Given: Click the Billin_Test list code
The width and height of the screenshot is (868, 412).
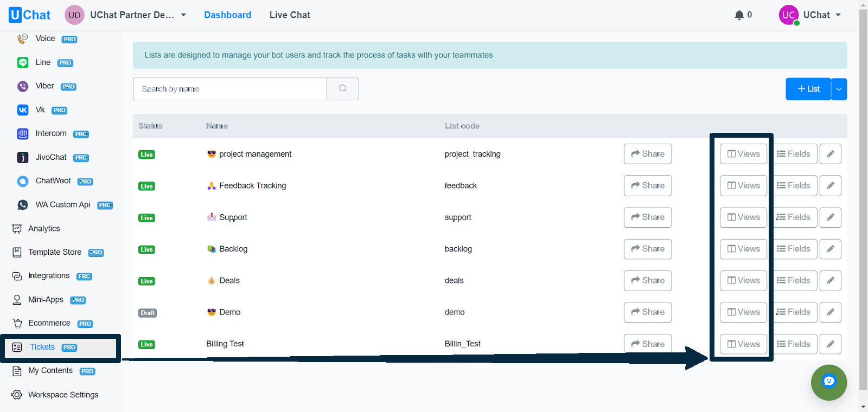Looking at the screenshot, I should 463,344.
